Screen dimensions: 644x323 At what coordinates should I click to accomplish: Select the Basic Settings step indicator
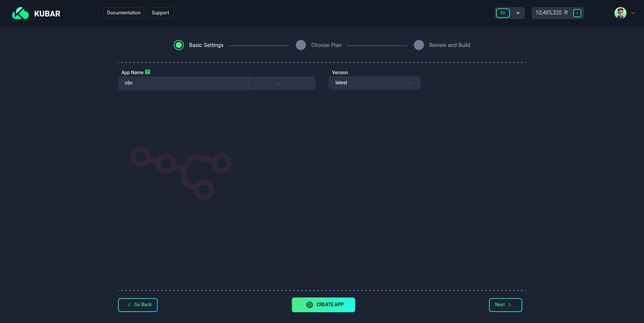(x=179, y=45)
